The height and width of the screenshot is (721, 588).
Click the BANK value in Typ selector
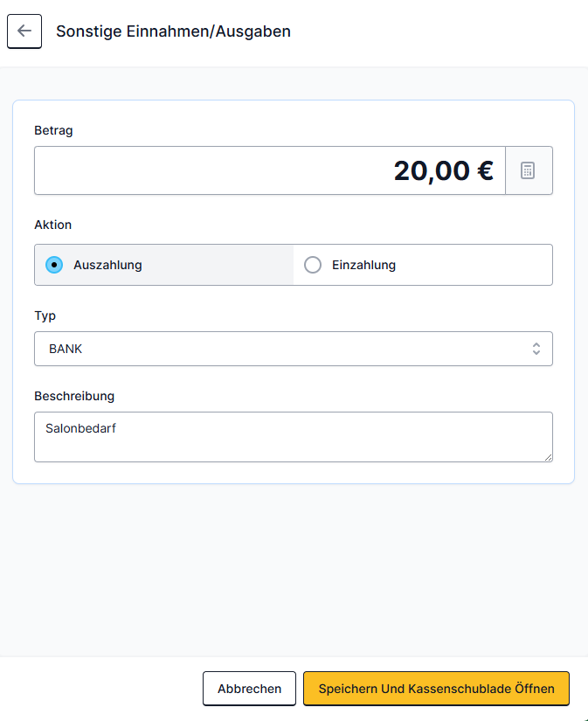coord(66,349)
